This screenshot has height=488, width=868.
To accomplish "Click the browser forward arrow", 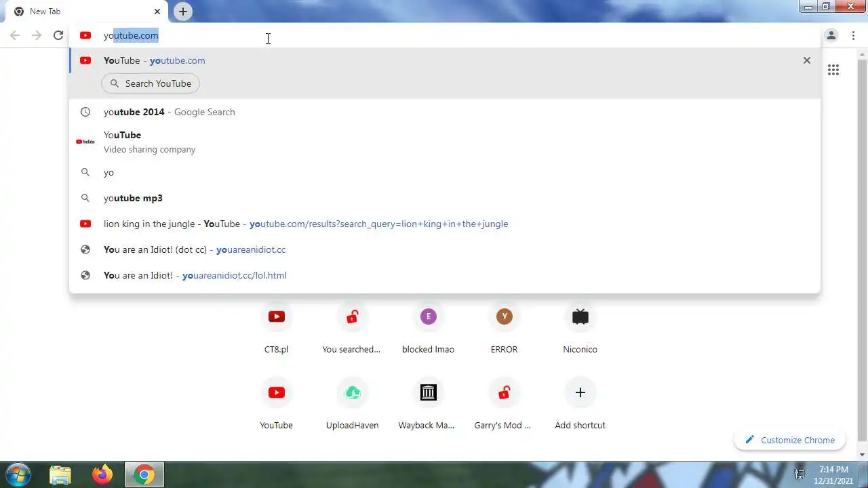I will tap(37, 35).
